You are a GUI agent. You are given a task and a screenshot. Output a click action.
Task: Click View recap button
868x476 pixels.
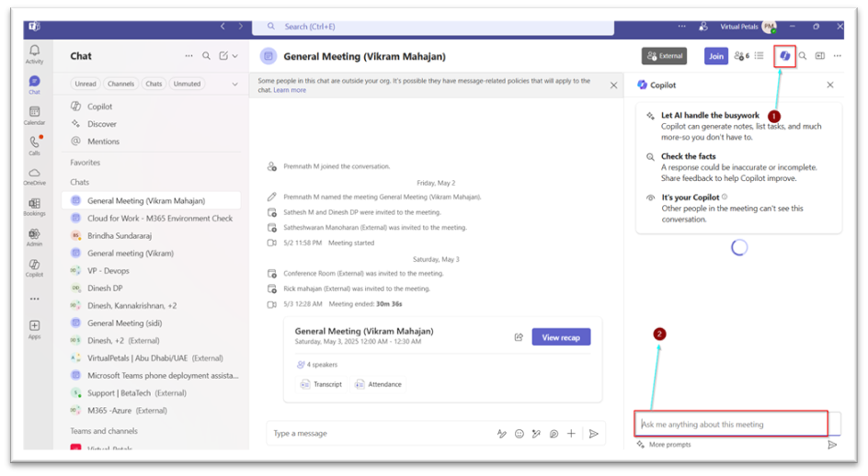[561, 337]
